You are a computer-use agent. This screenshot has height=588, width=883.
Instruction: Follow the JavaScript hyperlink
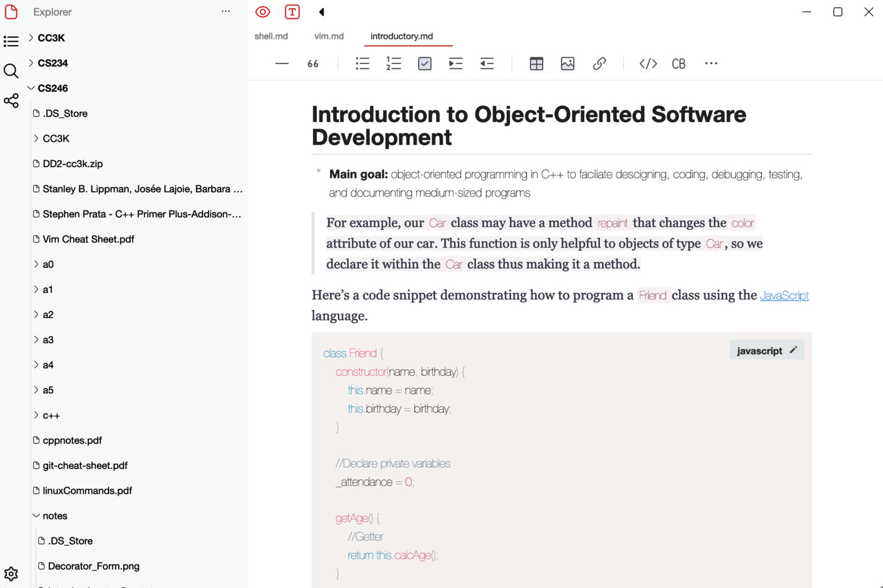click(784, 295)
